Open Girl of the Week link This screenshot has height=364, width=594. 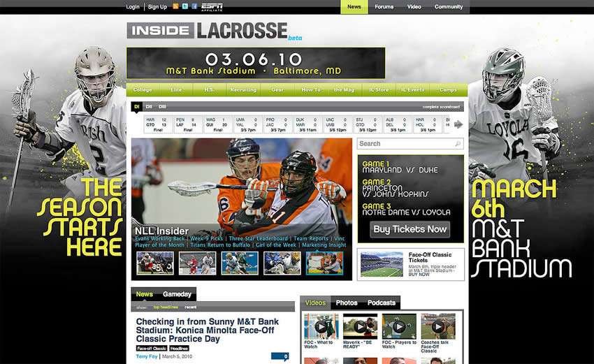click(276, 245)
